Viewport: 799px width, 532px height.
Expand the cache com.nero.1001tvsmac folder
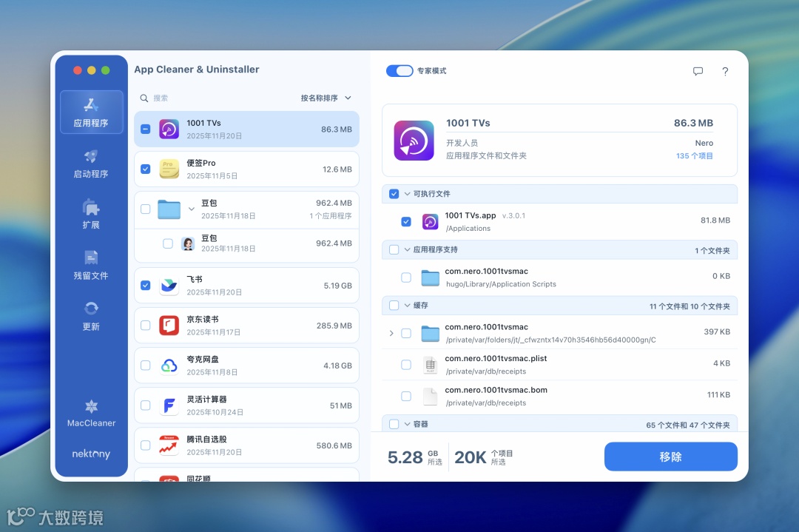[391, 333]
